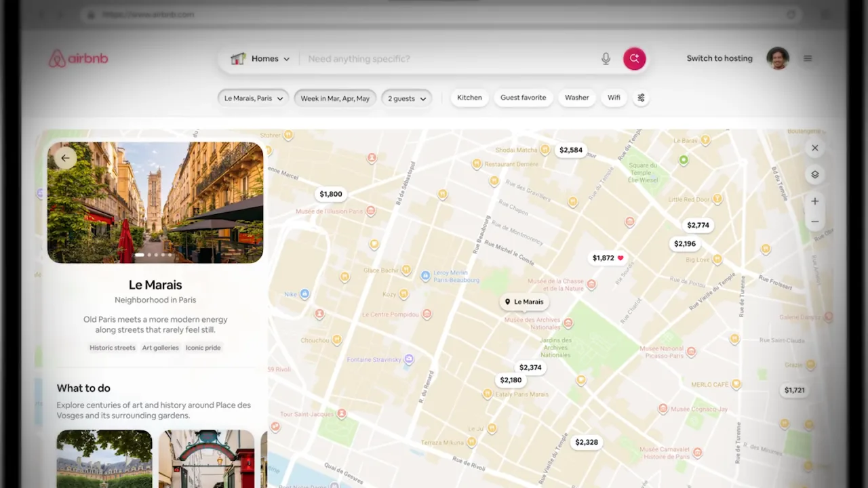Click the $2,196 price marker
The height and width of the screenshot is (488, 868).
(685, 243)
